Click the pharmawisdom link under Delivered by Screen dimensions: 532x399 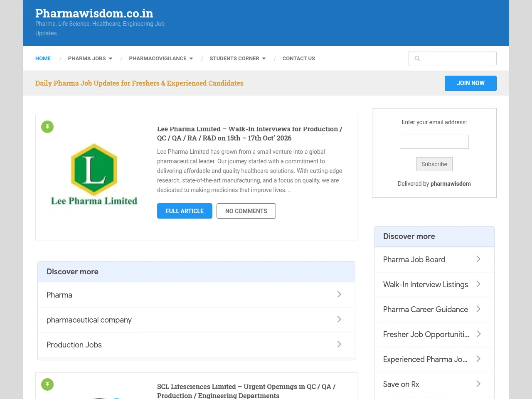click(451, 184)
